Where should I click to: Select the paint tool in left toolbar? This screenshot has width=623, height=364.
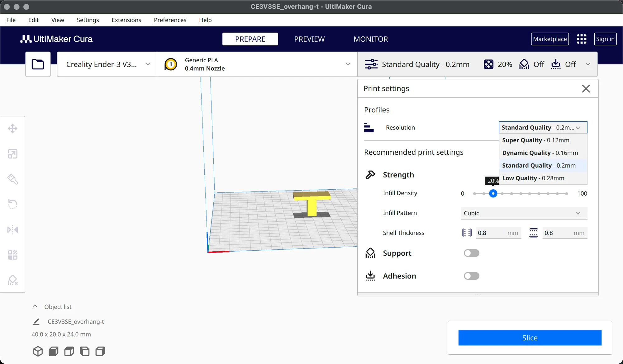pos(12,179)
